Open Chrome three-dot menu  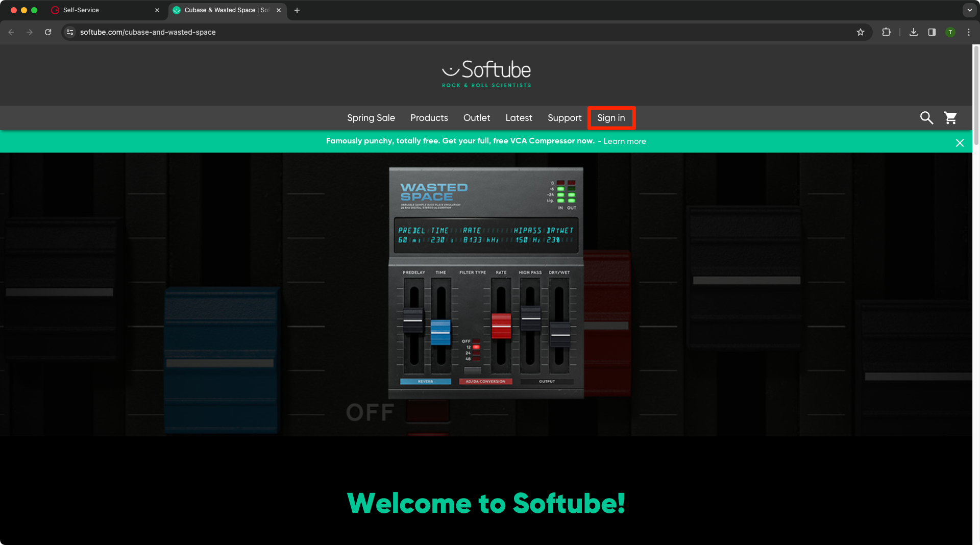tap(969, 32)
